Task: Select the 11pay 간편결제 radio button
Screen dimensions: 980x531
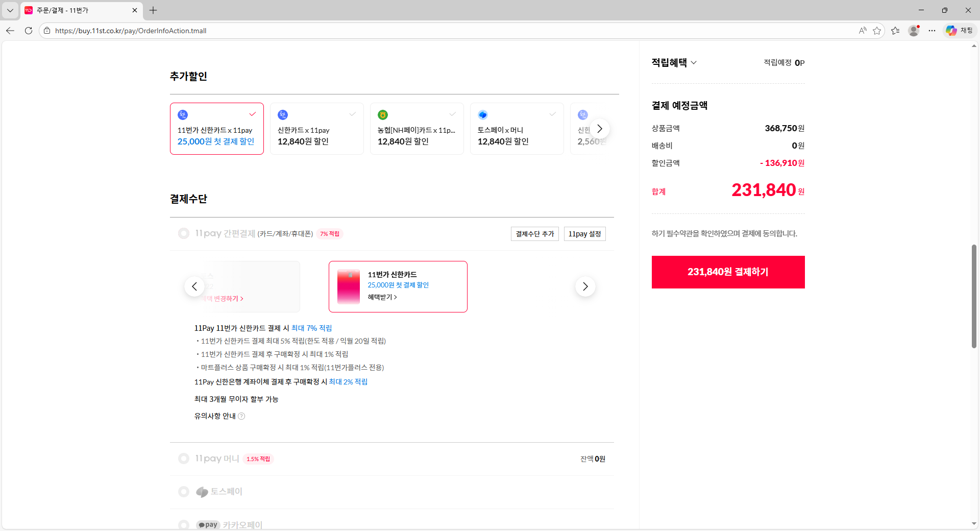Action: [184, 233]
